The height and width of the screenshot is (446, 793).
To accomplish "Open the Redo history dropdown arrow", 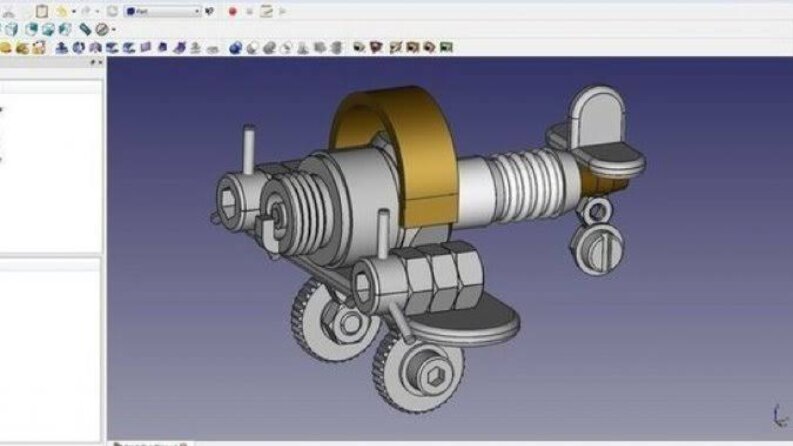I will 97,12.
